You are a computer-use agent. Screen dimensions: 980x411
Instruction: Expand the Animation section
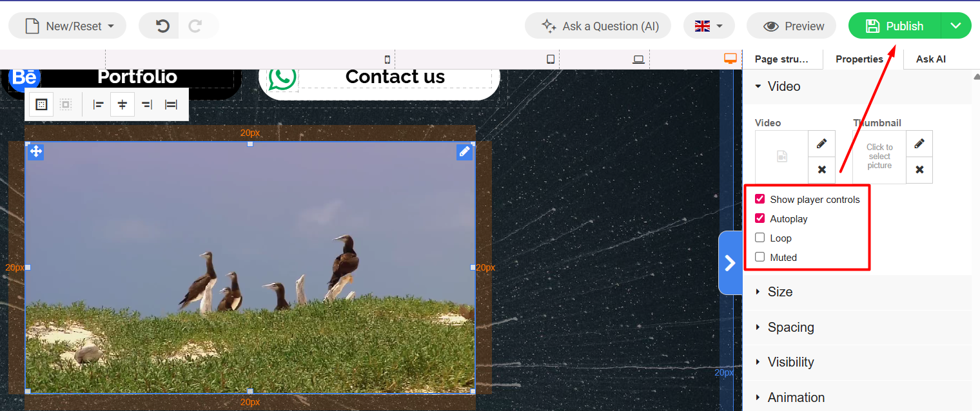point(796,397)
